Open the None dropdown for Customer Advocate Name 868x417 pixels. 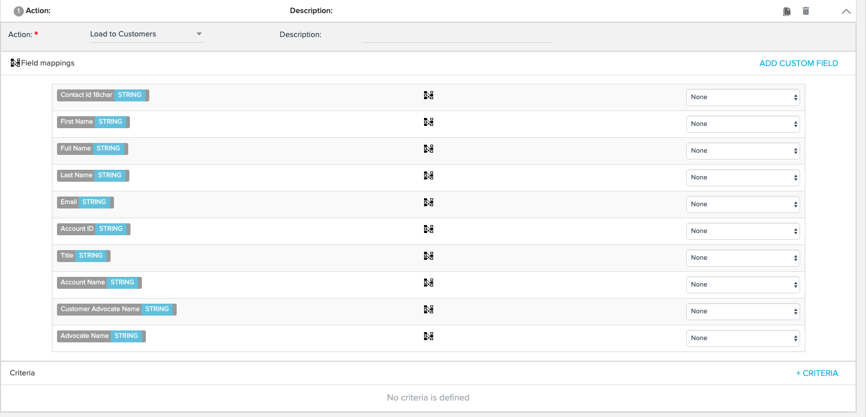[743, 312]
